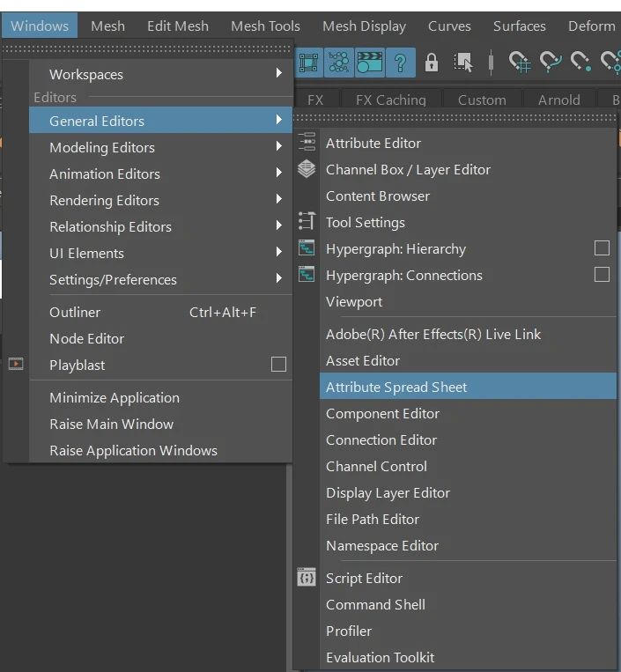
Task: Enable snap to curves magnet icon
Action: tap(551, 63)
